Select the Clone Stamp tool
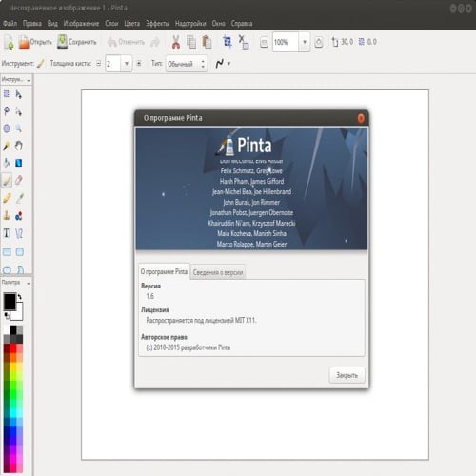 (7, 216)
